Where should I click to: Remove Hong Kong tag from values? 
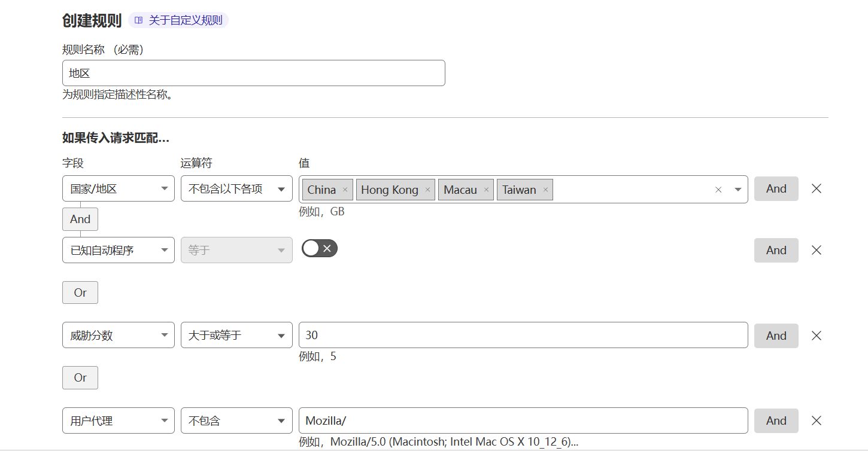[x=427, y=190]
